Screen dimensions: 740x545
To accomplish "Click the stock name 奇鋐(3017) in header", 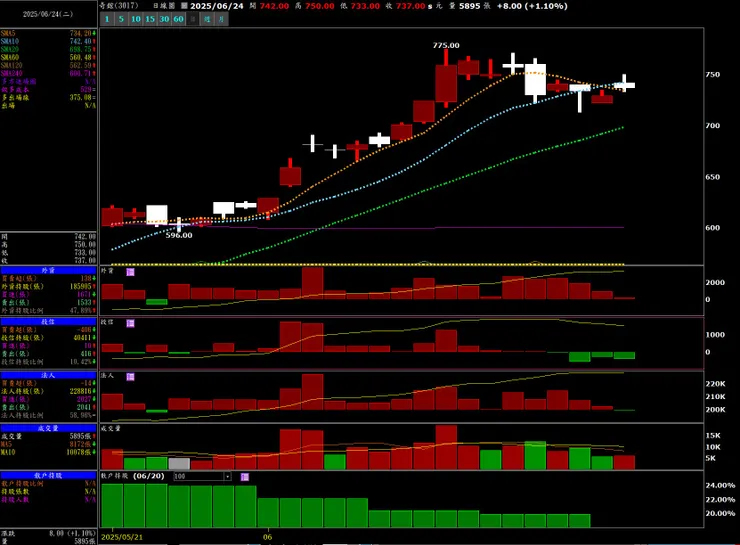I will (x=118, y=6).
